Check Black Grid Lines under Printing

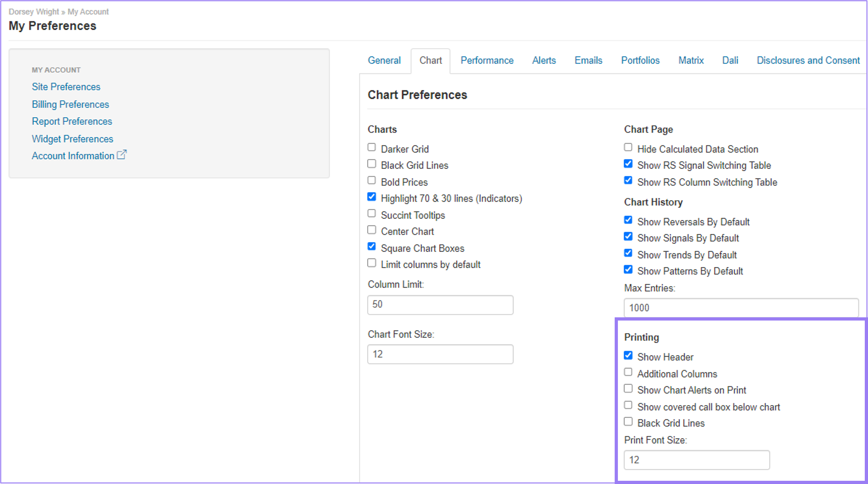pyautogui.click(x=628, y=422)
